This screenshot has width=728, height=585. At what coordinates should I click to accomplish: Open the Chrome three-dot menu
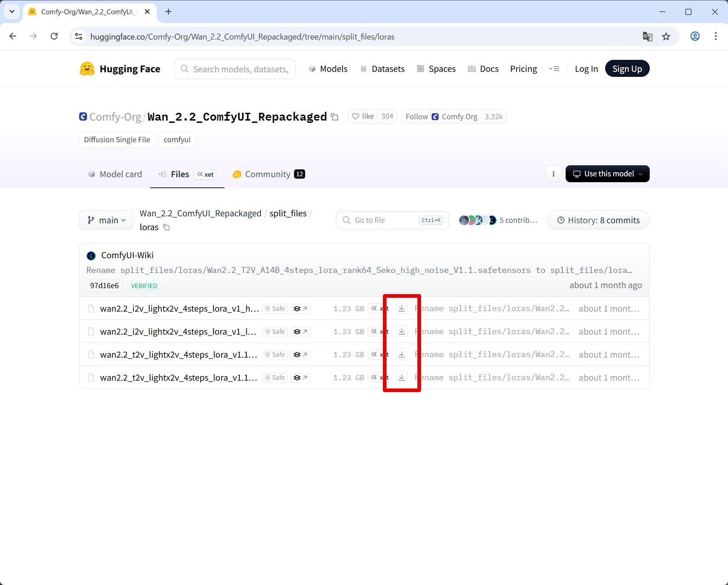pos(716,36)
